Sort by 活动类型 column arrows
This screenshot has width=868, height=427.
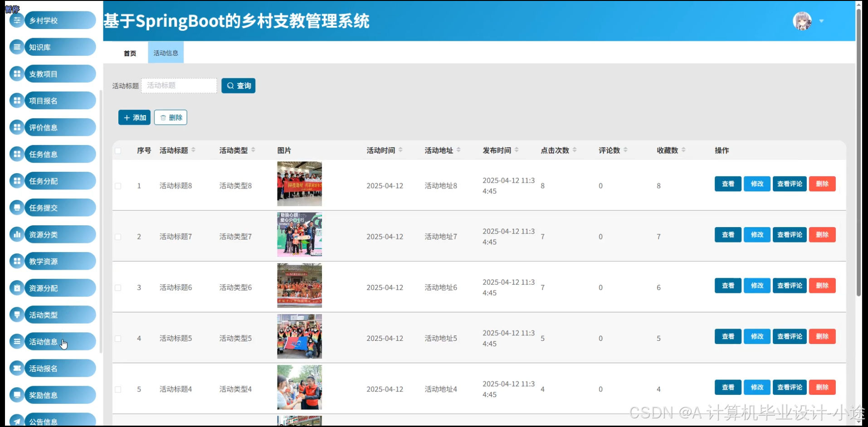coord(253,150)
